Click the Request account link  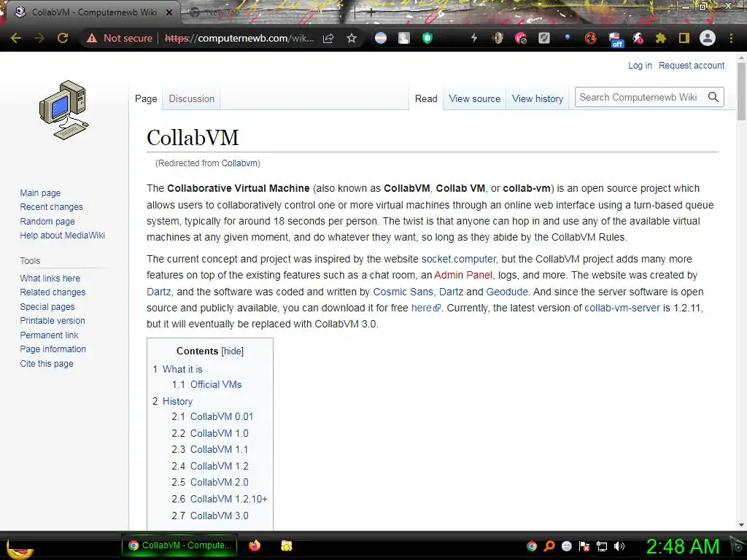tap(692, 65)
